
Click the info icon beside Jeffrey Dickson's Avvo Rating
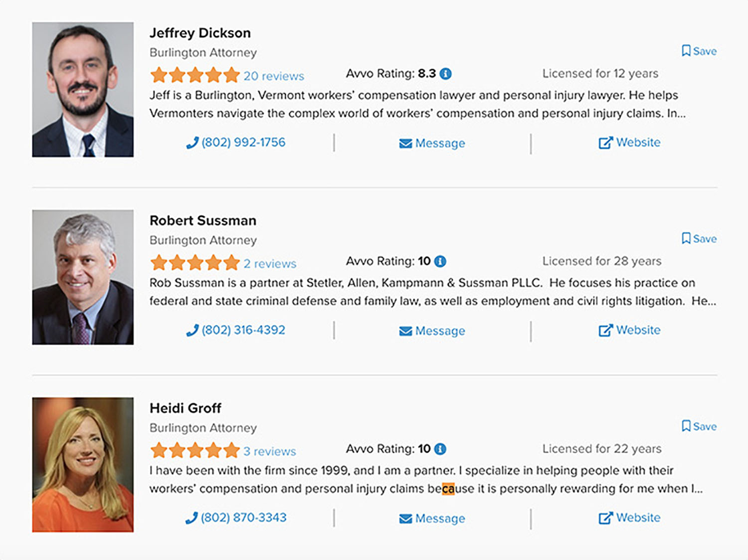445,73
